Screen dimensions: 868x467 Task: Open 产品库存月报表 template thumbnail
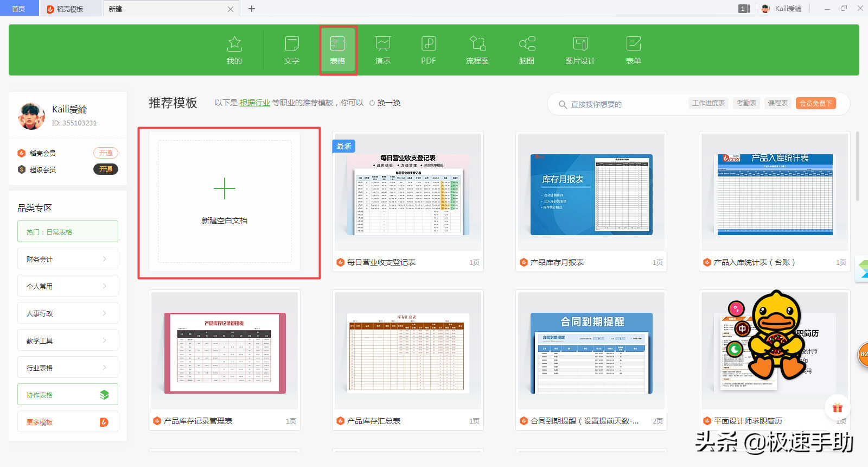coord(591,192)
